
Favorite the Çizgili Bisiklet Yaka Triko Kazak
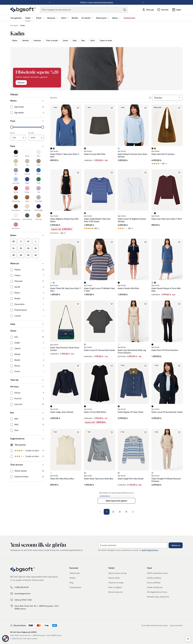point(112,173)
